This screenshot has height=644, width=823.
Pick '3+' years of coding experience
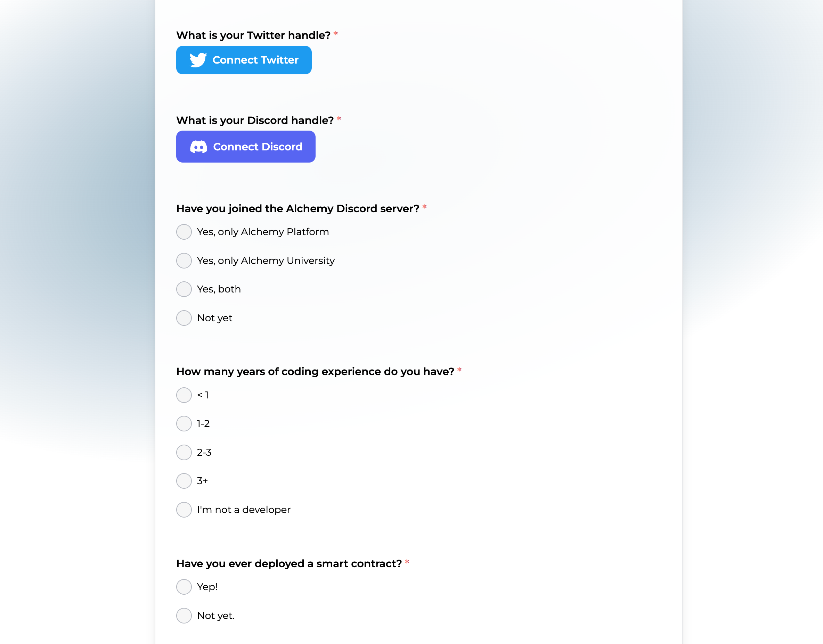pyautogui.click(x=184, y=481)
